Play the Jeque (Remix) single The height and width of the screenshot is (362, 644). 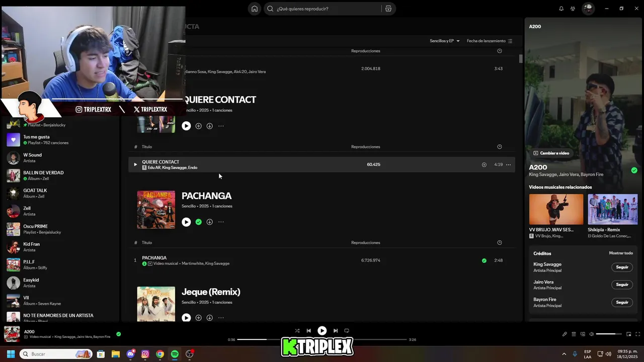click(x=186, y=318)
